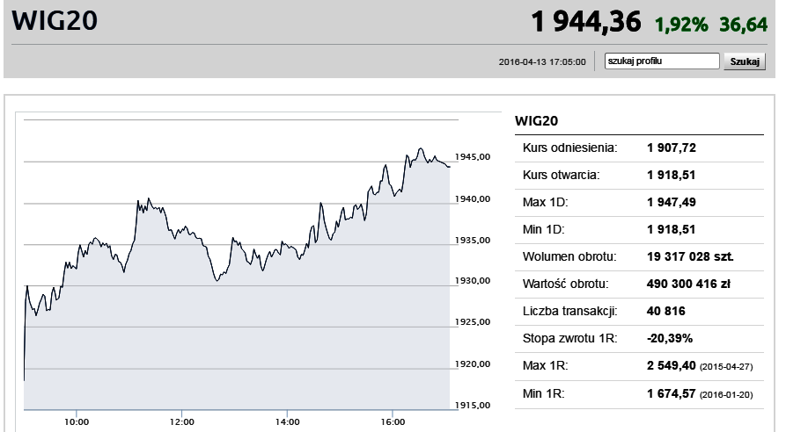Click the date (2016-01-20)

[726, 395]
